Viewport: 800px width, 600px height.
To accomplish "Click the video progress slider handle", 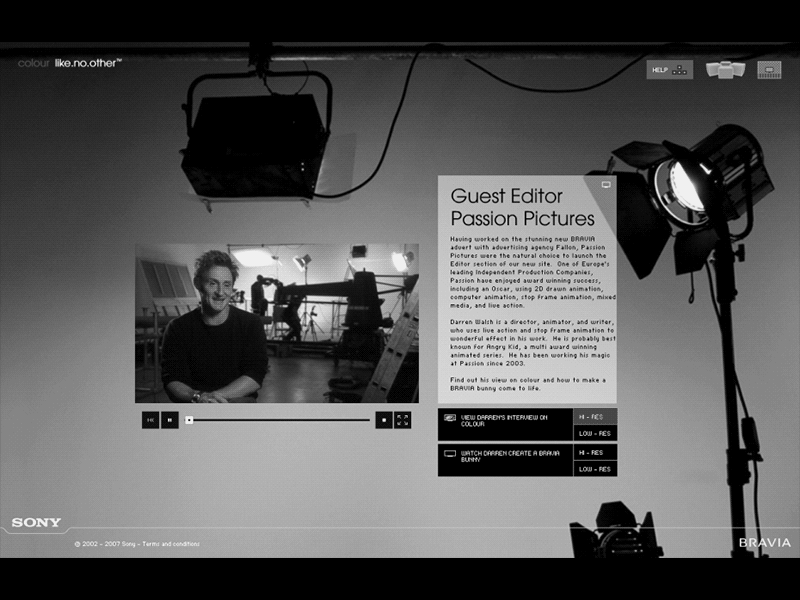I will (x=189, y=420).
